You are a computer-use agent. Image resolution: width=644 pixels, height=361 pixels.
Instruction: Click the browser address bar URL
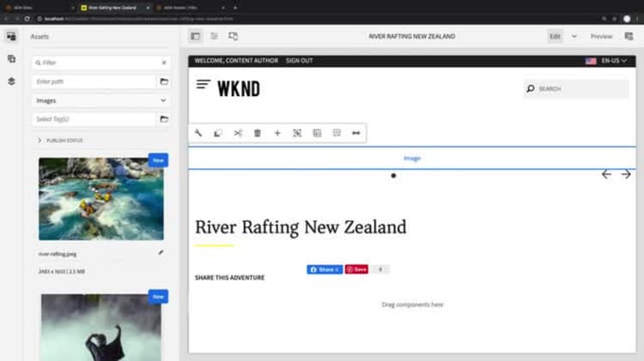140,19
